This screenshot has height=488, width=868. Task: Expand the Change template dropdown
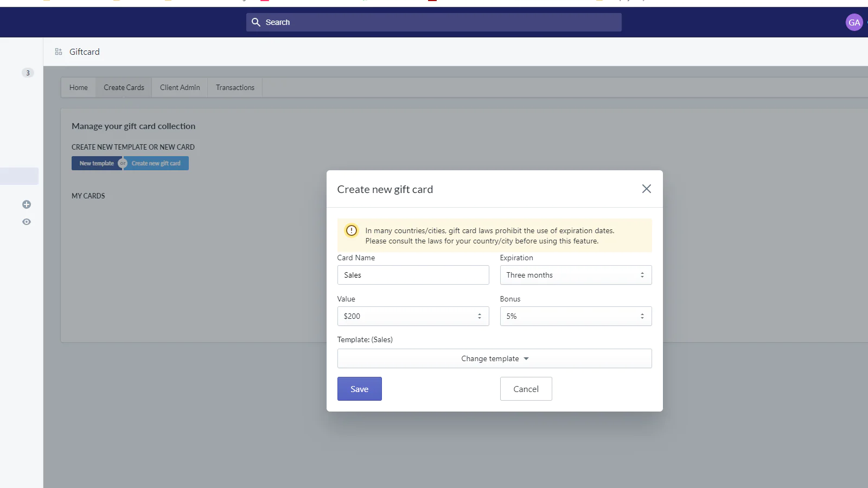point(494,358)
